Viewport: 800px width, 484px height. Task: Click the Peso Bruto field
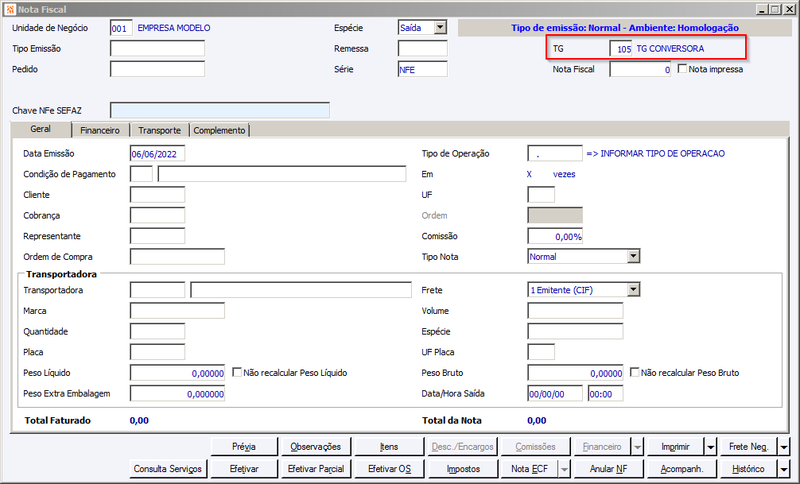click(x=575, y=373)
